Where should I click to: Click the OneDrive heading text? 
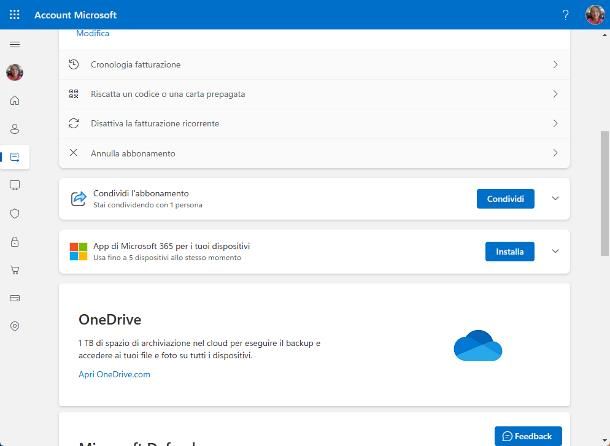[x=110, y=320]
